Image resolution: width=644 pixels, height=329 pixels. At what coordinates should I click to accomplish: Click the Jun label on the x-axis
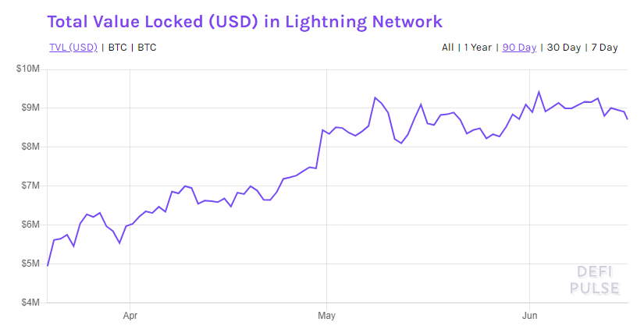click(529, 316)
